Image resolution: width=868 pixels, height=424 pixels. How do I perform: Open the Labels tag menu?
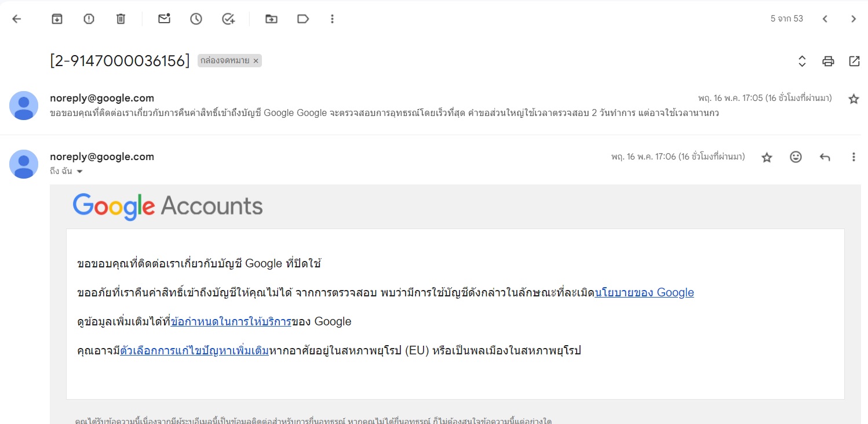302,19
